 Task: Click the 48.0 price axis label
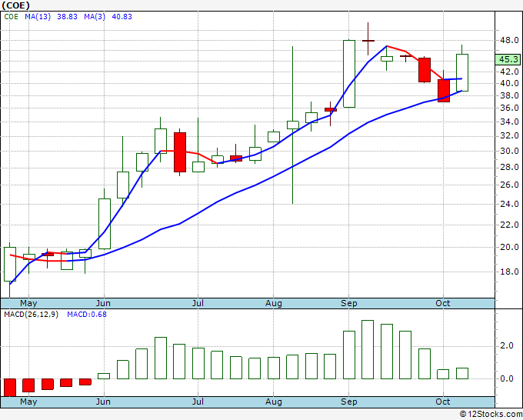tap(509, 40)
